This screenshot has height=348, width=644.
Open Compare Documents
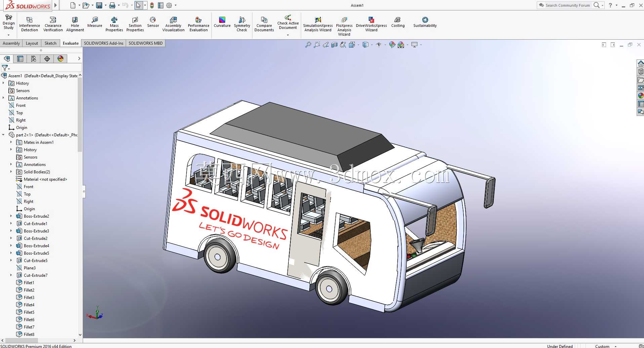[x=264, y=24]
